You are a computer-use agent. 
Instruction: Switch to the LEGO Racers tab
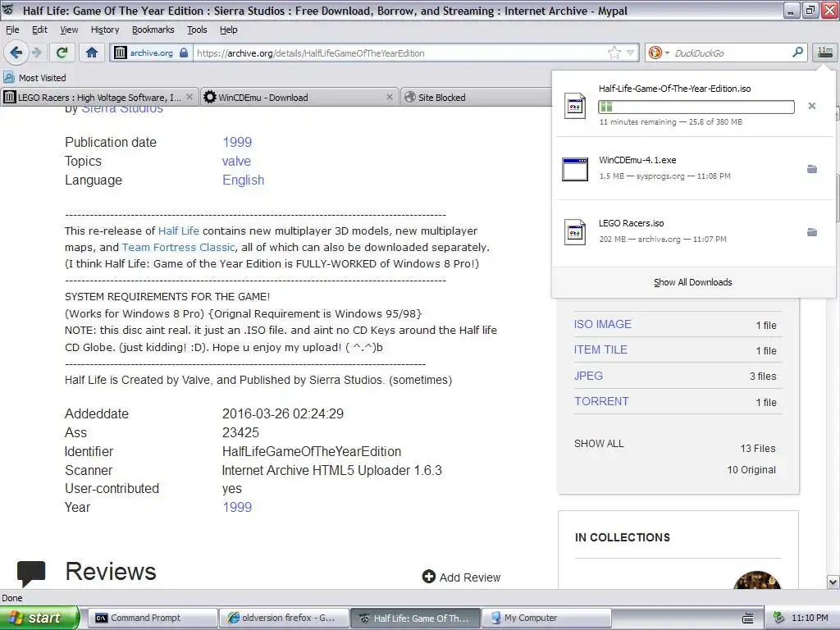(x=99, y=97)
